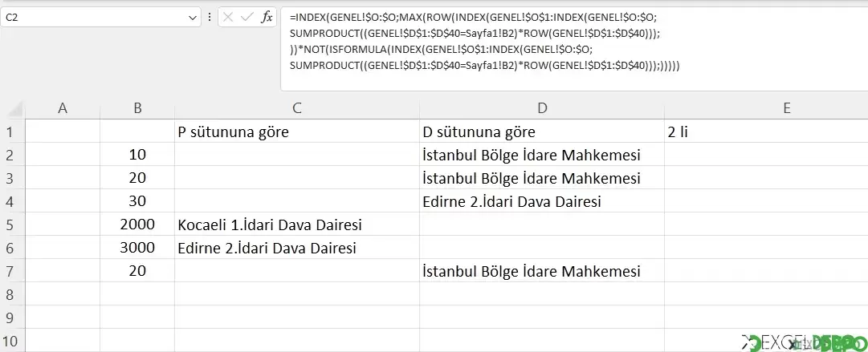Click cell B6 with value 3000
The image size is (868, 352).
click(x=137, y=248)
